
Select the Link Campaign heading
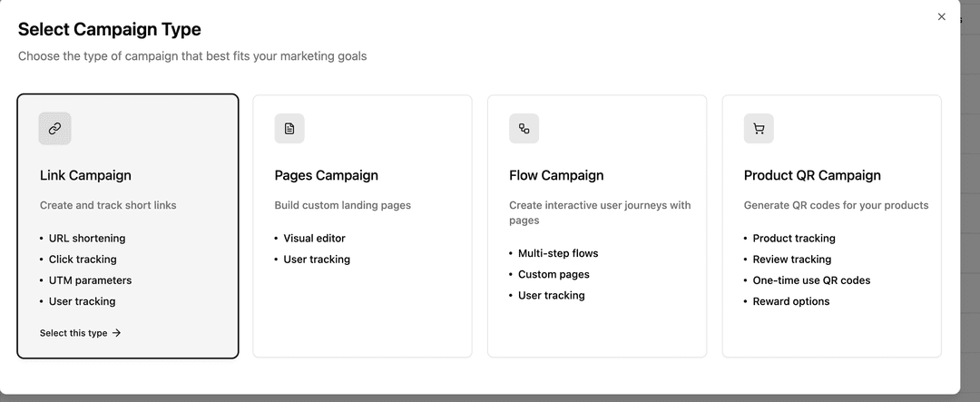point(85,175)
